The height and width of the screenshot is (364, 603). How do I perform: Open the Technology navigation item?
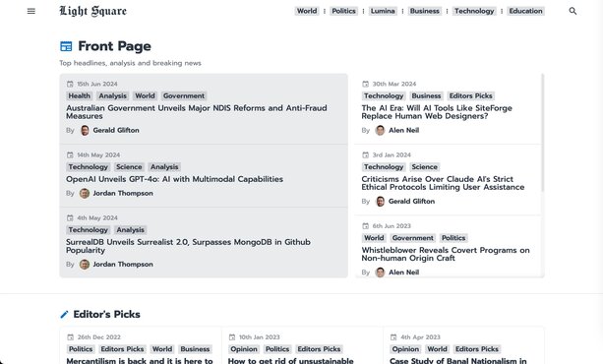point(474,11)
